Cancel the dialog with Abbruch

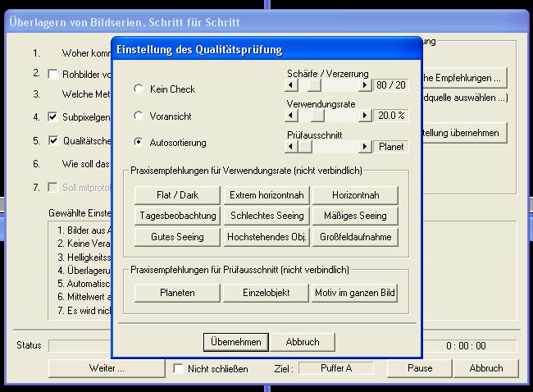295,342
